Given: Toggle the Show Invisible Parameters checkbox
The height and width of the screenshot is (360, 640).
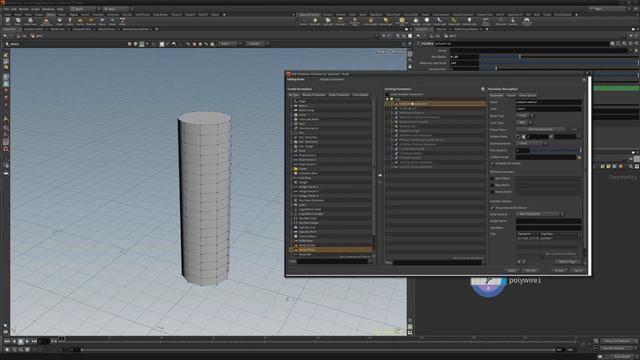Looking at the screenshot, I should (387, 94).
